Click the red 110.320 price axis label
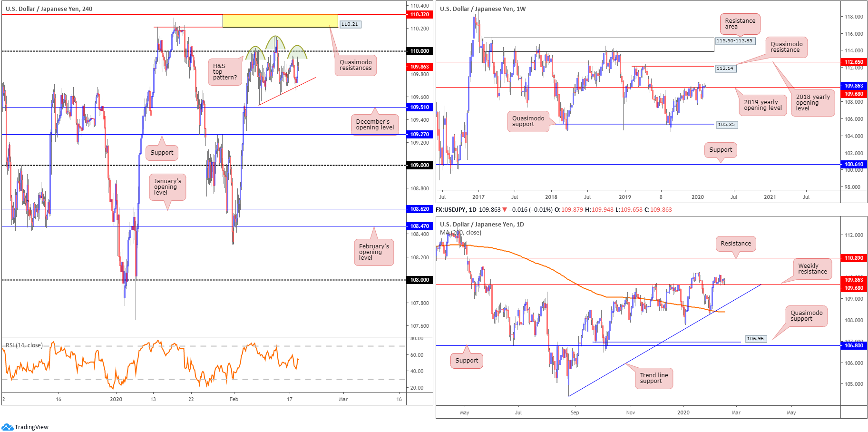 pos(419,15)
